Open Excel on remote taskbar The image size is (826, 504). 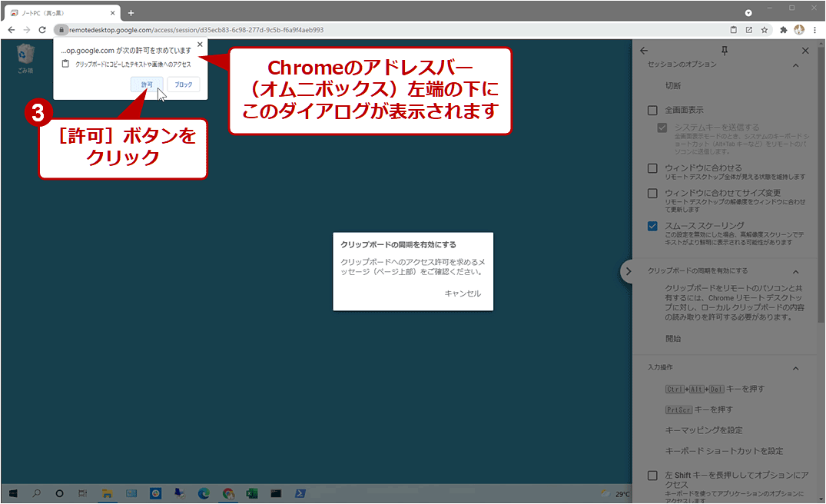pyautogui.click(x=252, y=493)
